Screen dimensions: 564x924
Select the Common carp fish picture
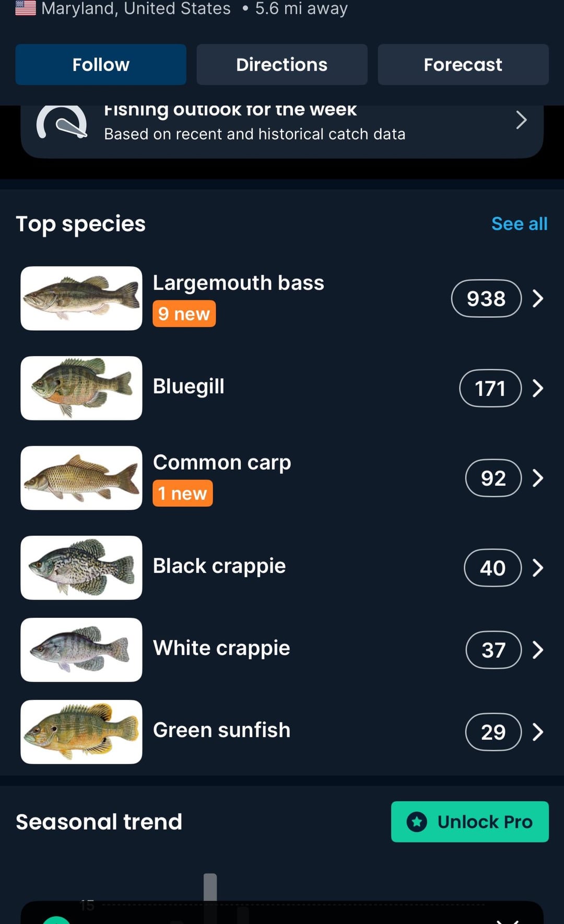click(x=81, y=478)
